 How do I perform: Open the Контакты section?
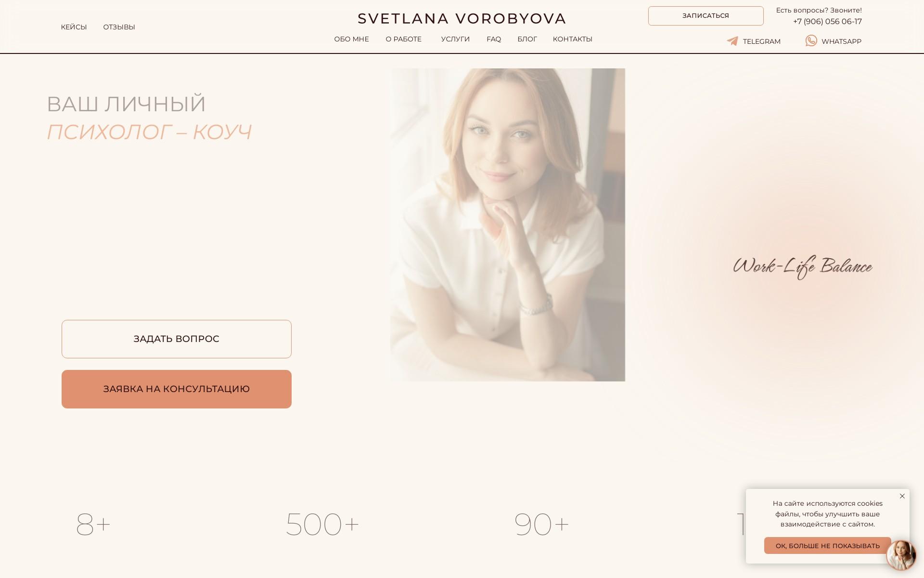572,39
